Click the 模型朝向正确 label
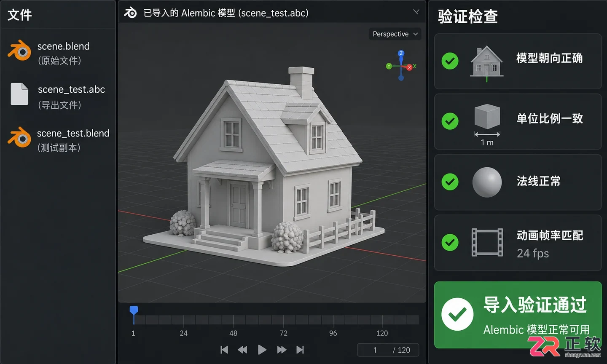Screen dimensions: 607x364 pyautogui.click(x=550, y=58)
